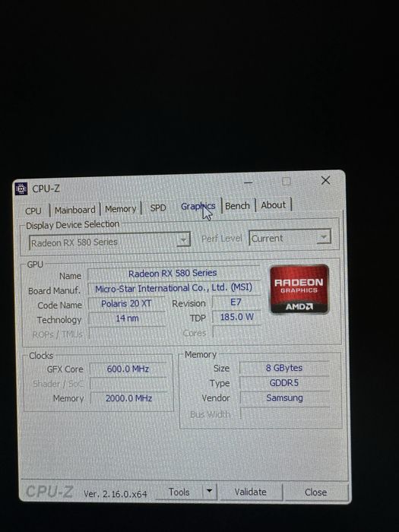Click the memory Type value GDDR5
The height and width of the screenshot is (532, 399).
coord(284,383)
